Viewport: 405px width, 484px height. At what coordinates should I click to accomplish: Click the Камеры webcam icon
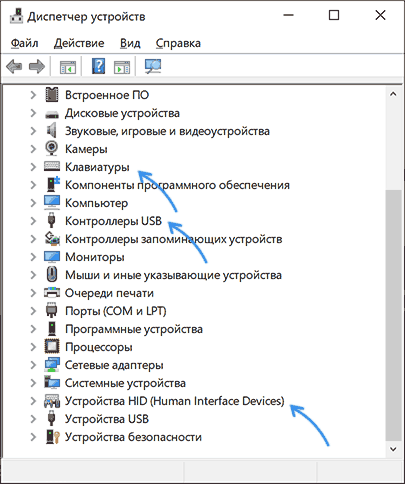point(52,149)
